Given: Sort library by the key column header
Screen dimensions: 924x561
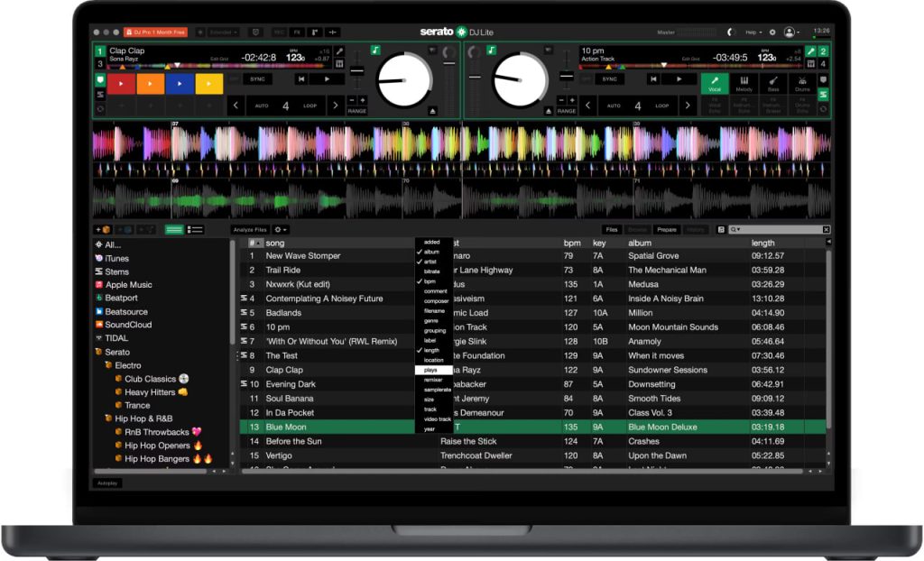Looking at the screenshot, I should 599,243.
